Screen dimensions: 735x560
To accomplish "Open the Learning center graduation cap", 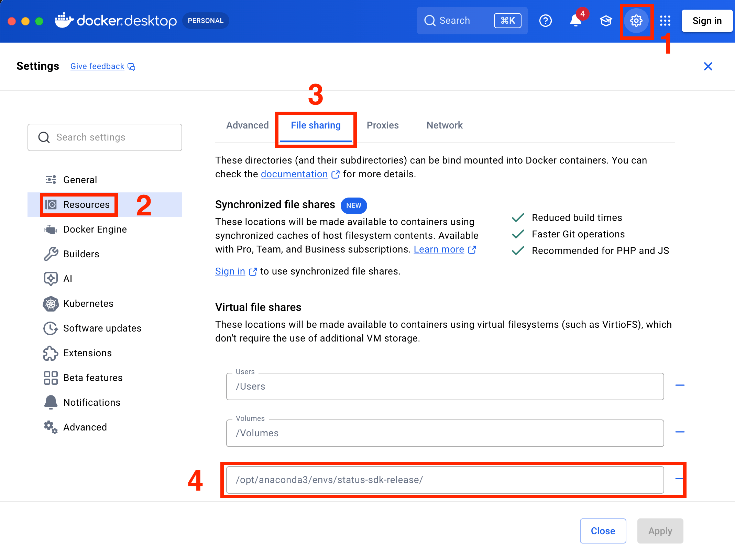I will [606, 21].
